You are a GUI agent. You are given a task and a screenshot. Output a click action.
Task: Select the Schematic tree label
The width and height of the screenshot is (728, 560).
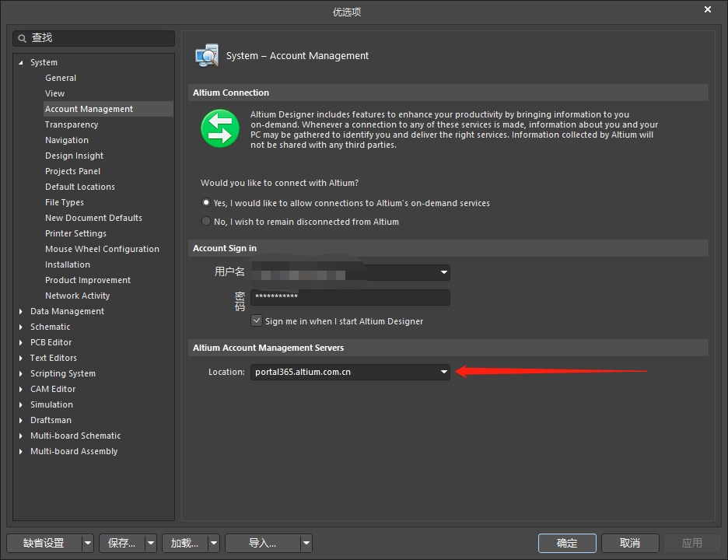[50, 327]
